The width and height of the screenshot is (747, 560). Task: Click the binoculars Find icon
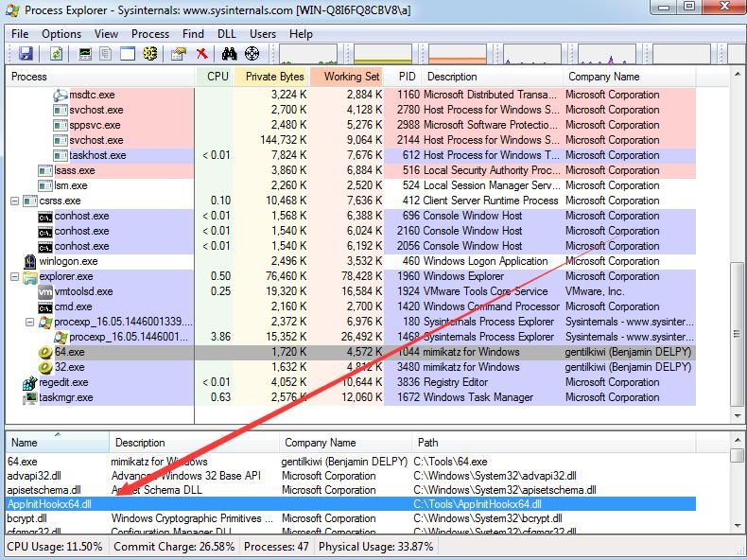click(x=229, y=54)
